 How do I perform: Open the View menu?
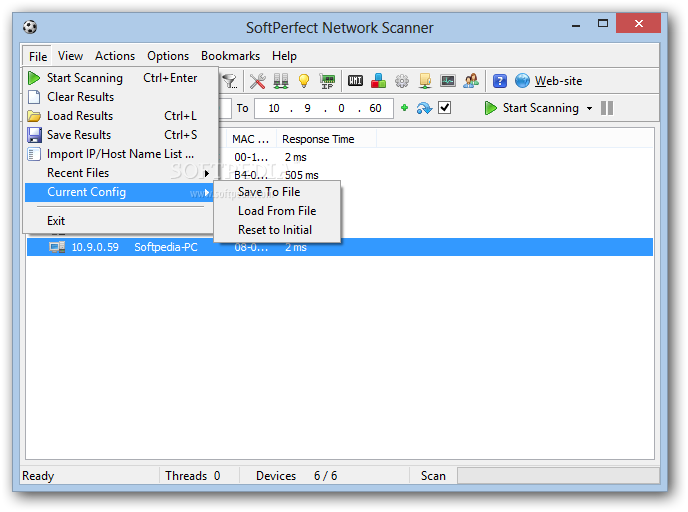click(x=70, y=56)
